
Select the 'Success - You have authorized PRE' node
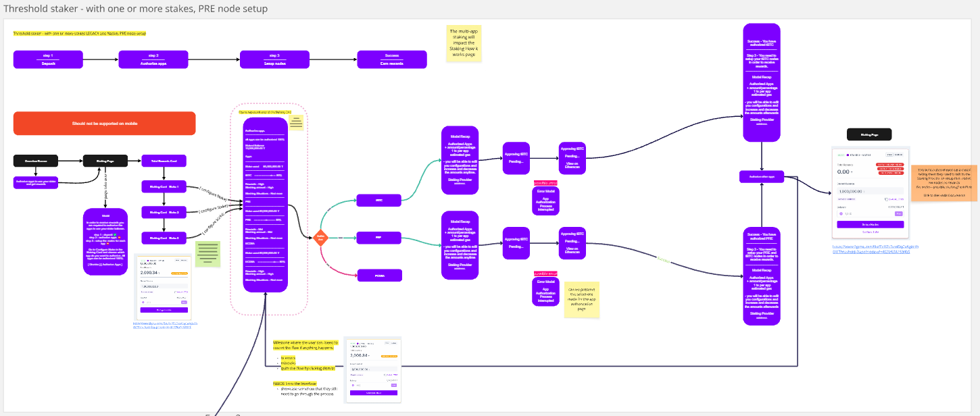(762, 277)
